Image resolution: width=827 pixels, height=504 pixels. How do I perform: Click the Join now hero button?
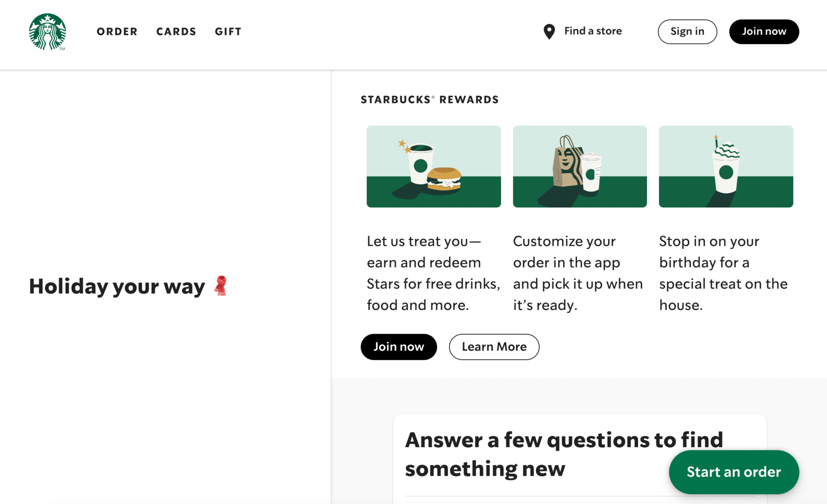click(x=398, y=347)
